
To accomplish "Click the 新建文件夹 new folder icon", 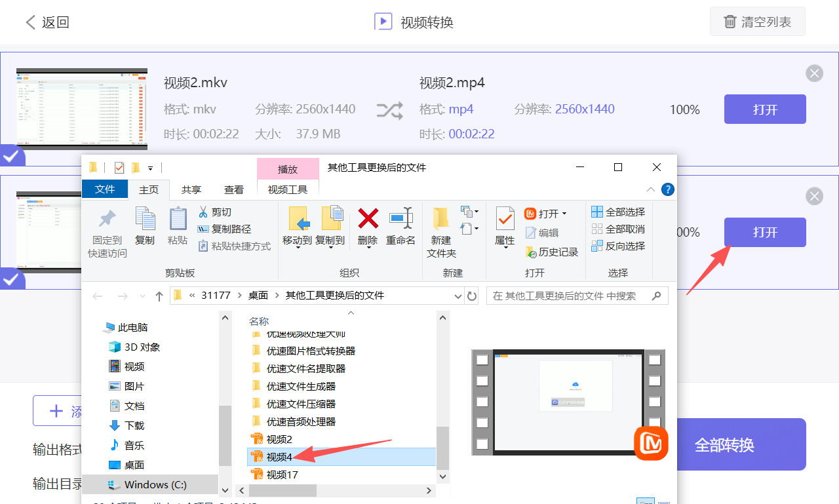I will pos(441,218).
